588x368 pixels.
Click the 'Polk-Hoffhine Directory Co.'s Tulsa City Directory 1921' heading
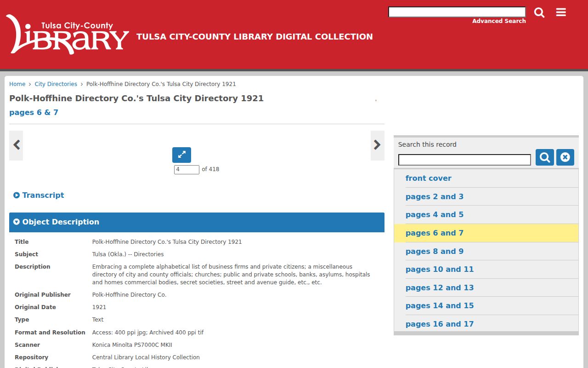pyautogui.click(x=136, y=98)
